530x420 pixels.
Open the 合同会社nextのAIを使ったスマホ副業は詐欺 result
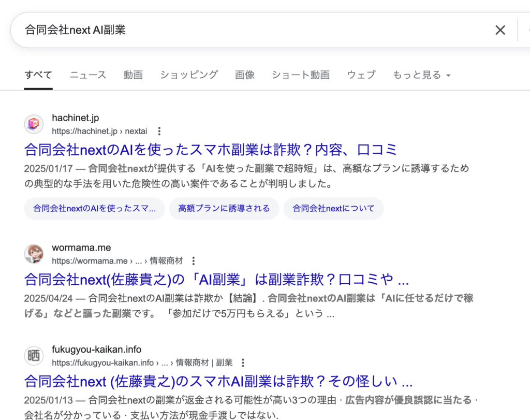(x=211, y=150)
